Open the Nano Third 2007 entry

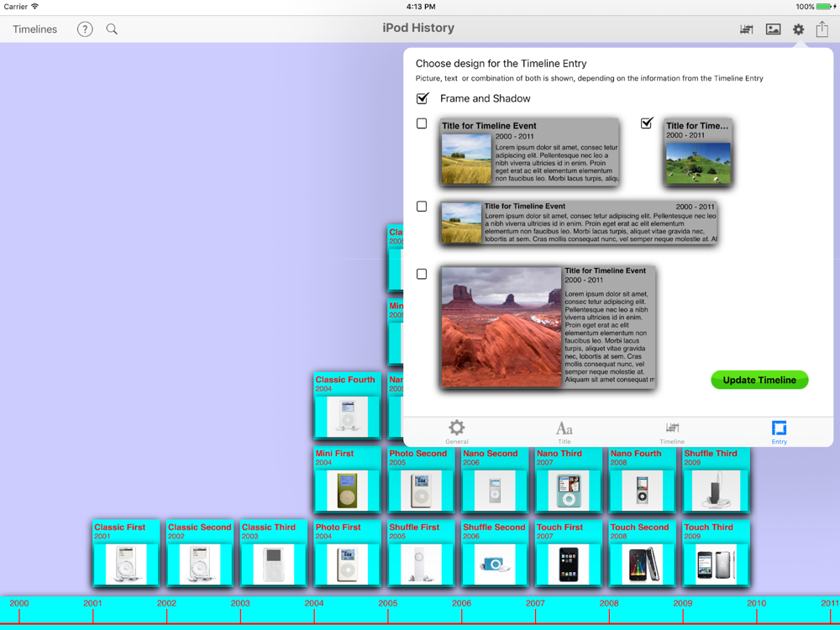point(569,479)
